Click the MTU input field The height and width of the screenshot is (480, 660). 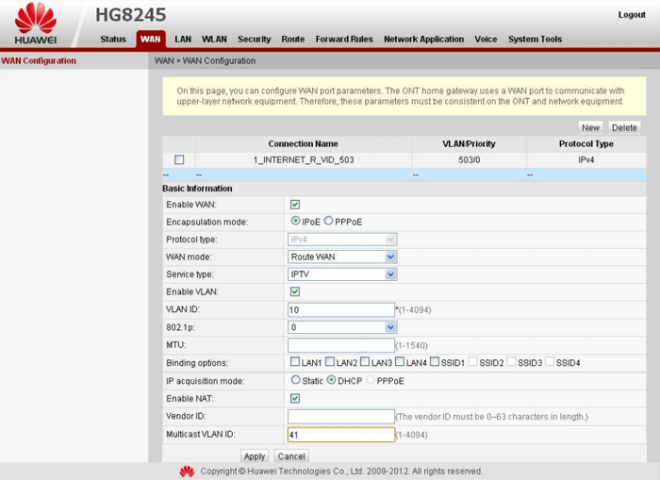[x=341, y=345]
